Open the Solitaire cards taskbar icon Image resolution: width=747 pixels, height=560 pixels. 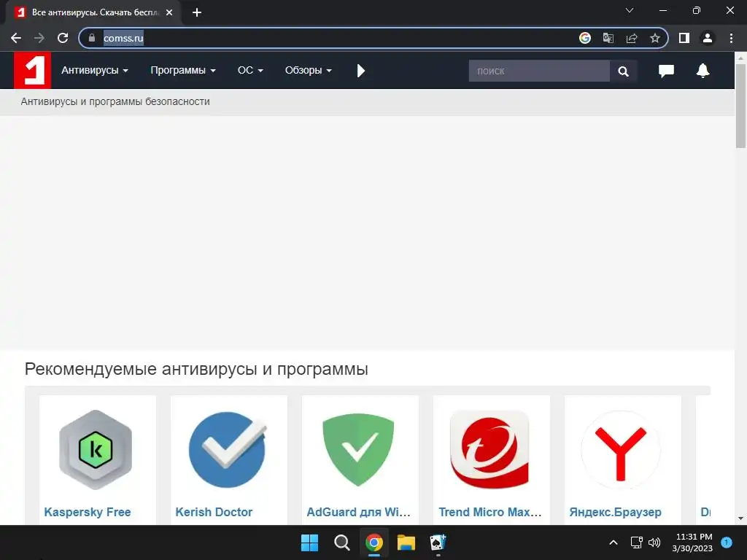[438, 542]
